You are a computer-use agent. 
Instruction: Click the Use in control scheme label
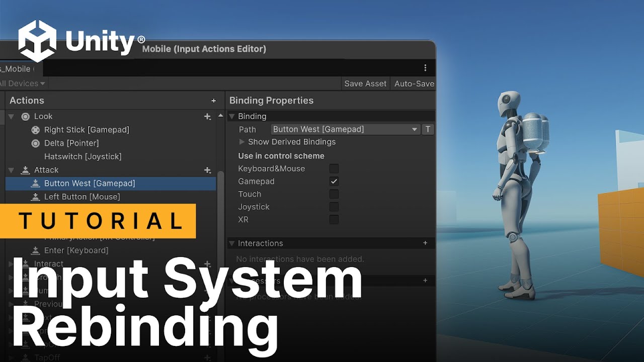click(281, 156)
